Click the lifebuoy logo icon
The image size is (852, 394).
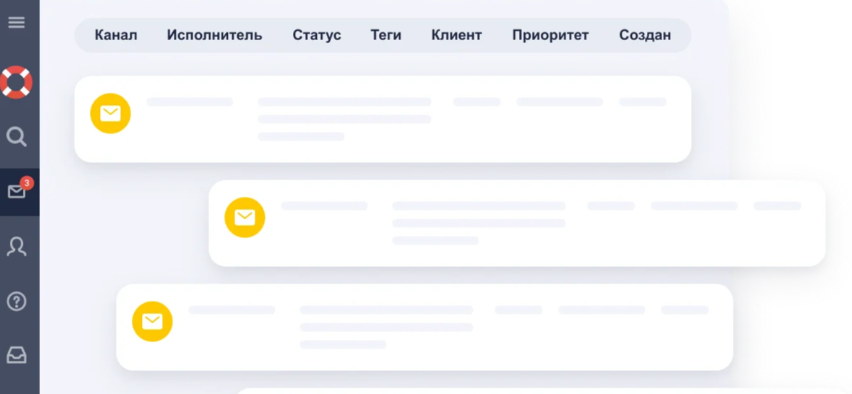tap(16, 82)
